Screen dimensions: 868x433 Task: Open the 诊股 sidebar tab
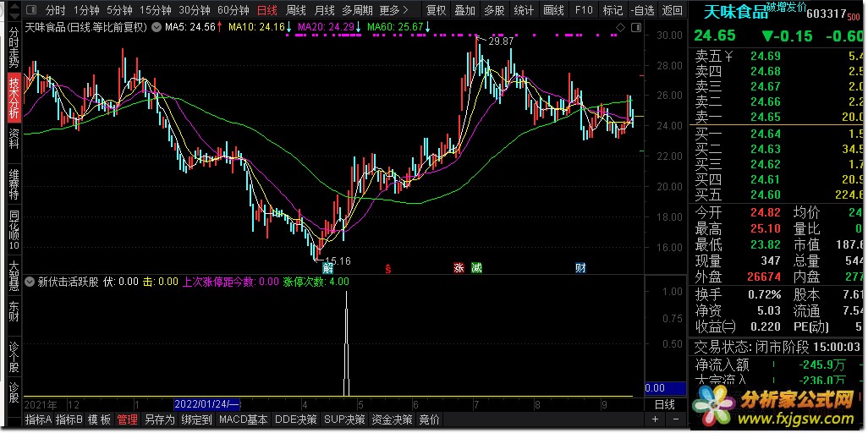point(14,392)
